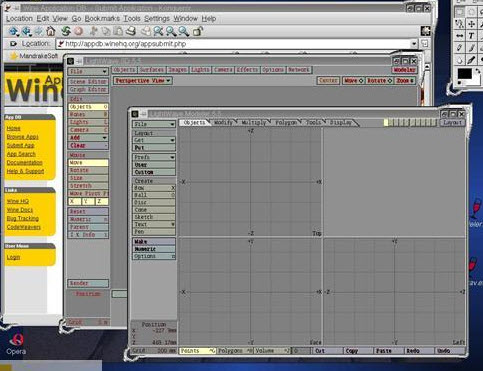483x371 pixels.
Task: Select the Text tool in toolbox
Action: (471, 36)
